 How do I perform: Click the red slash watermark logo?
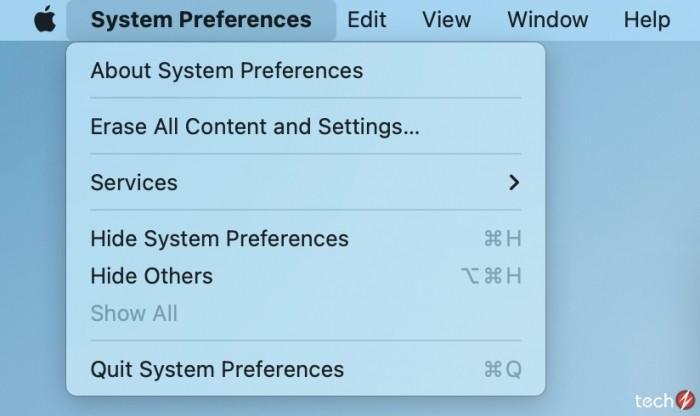coord(684,399)
